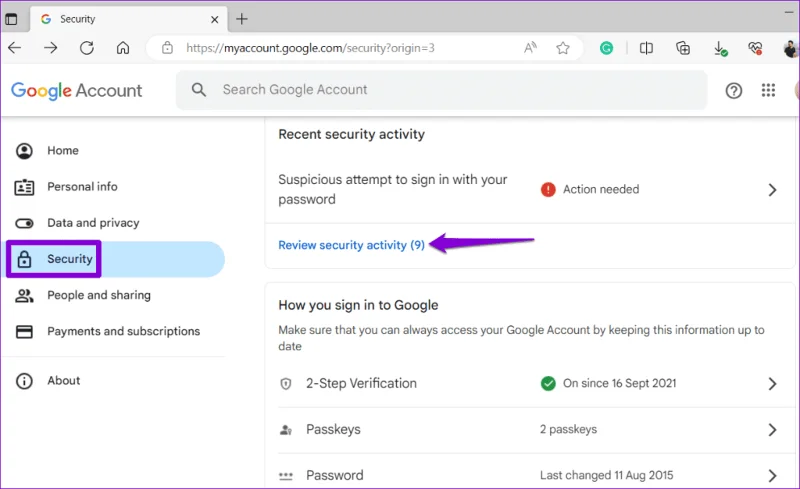Open Browser essentials heart icon
This screenshot has width=800, height=489.
click(x=755, y=48)
